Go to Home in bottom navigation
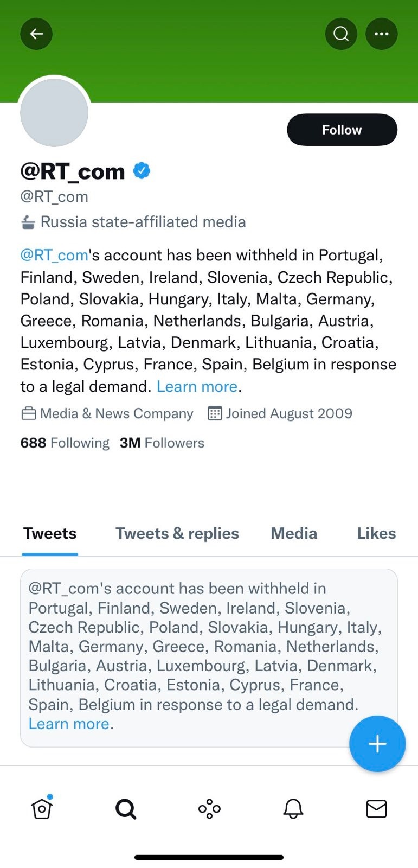The height and width of the screenshot is (868, 418). pos(42,809)
